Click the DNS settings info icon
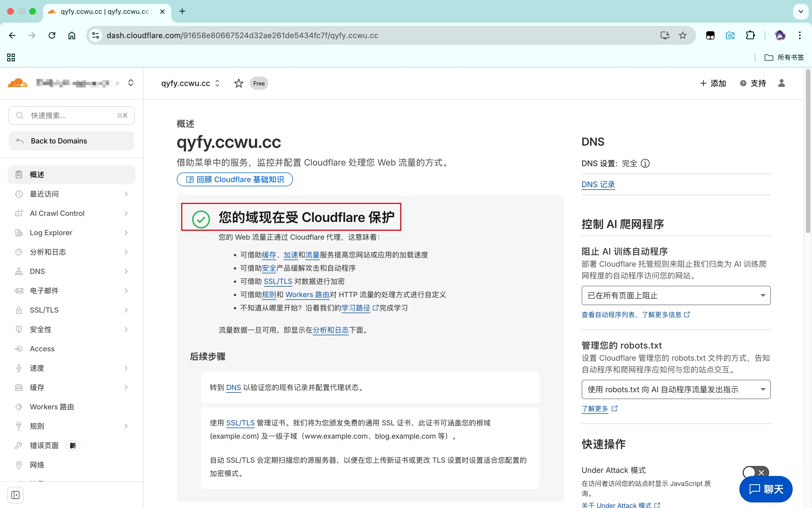The height and width of the screenshot is (508, 812). point(645,163)
